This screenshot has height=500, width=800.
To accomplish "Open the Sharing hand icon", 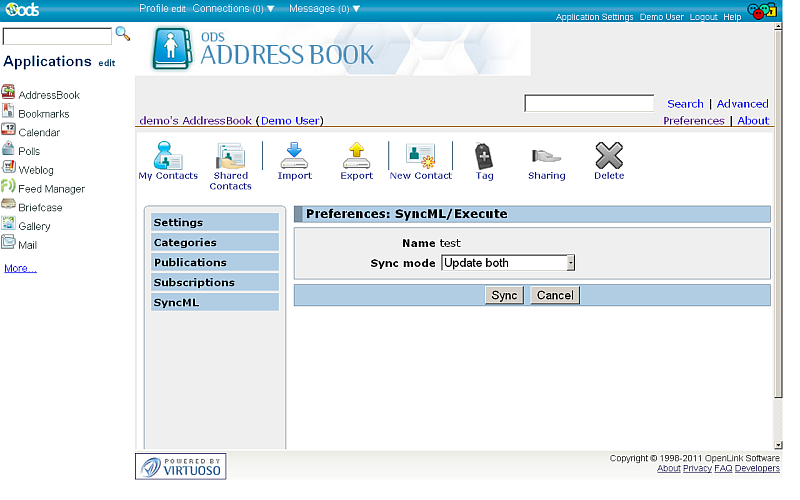I will [546, 156].
